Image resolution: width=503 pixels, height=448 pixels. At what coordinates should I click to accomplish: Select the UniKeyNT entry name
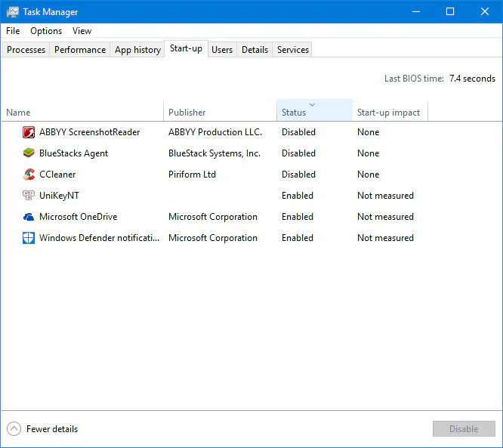59,196
